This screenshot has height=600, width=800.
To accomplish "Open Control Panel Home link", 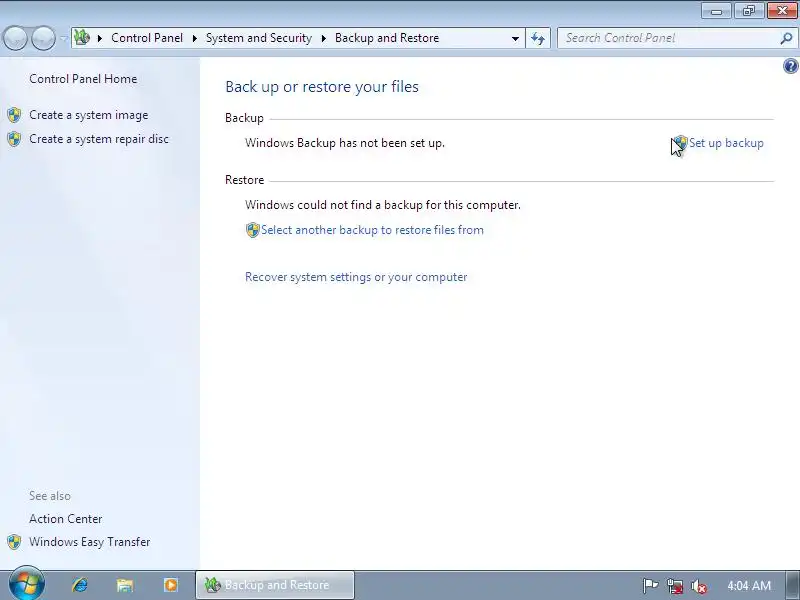I will 83,79.
